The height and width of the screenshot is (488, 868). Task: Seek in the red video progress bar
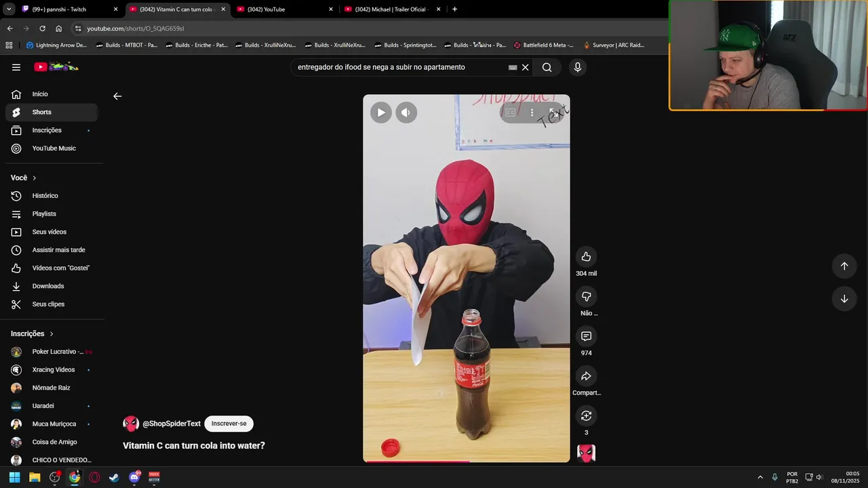coord(467,462)
